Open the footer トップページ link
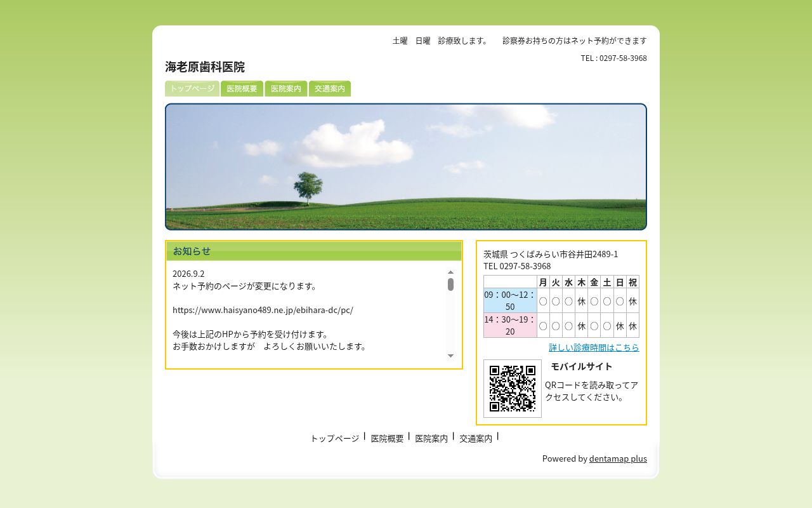 click(x=335, y=438)
